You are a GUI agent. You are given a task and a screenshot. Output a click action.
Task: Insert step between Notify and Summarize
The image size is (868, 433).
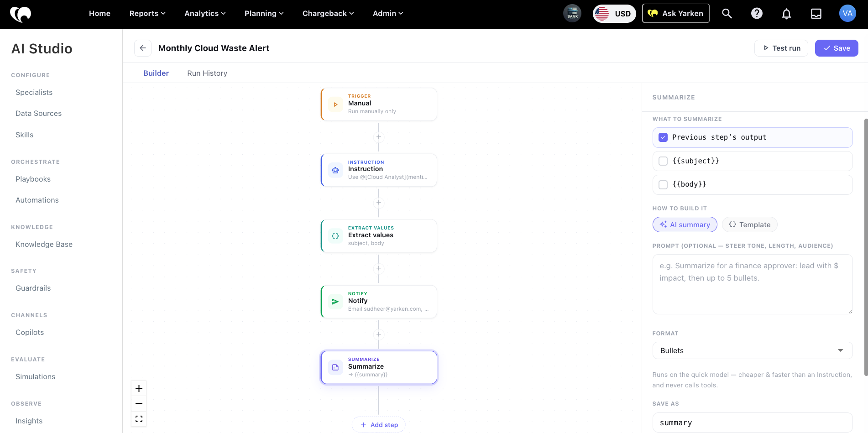378,334
